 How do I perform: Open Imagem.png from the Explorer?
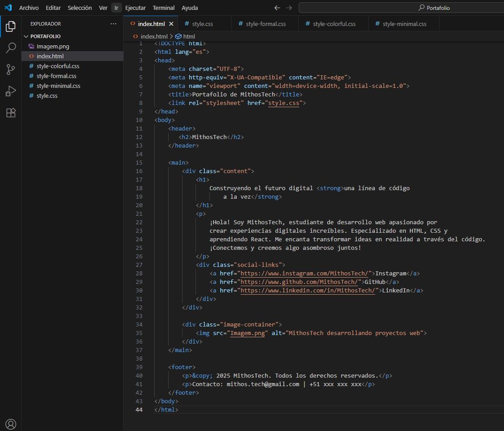click(72, 46)
